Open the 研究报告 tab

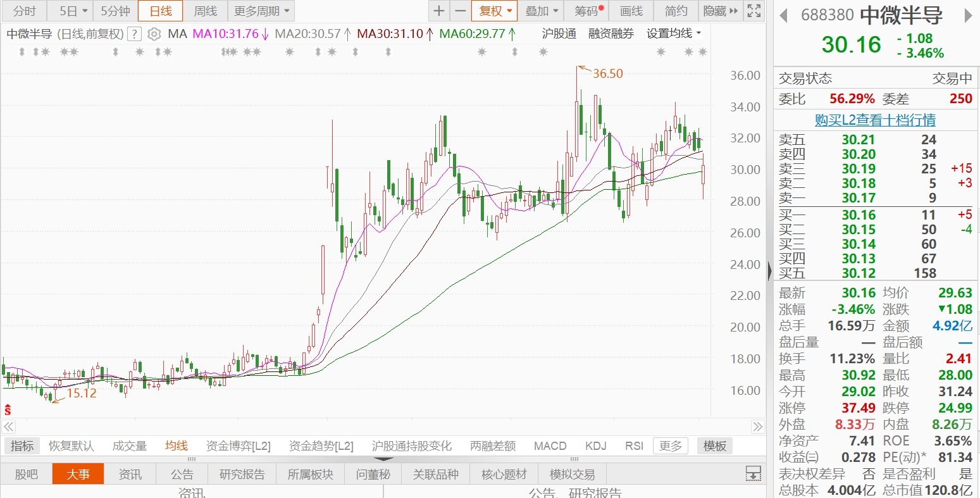pyautogui.click(x=242, y=474)
